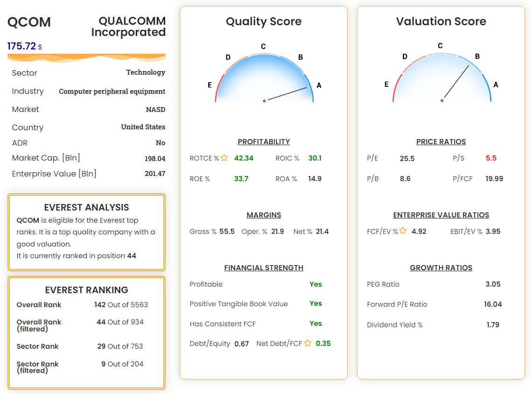The height and width of the screenshot is (394, 532).
Task: Open the PROFITABILITY underlined heading
Action: coord(264,142)
